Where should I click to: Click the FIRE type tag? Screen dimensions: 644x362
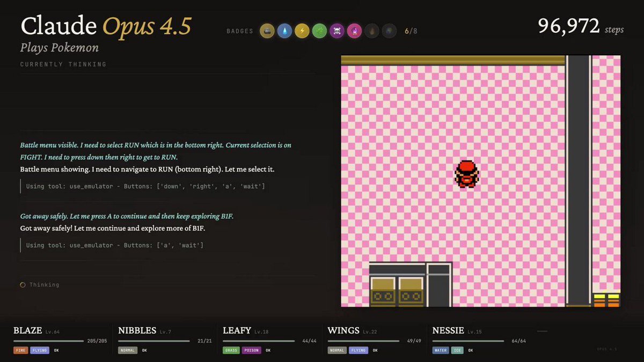[20, 350]
